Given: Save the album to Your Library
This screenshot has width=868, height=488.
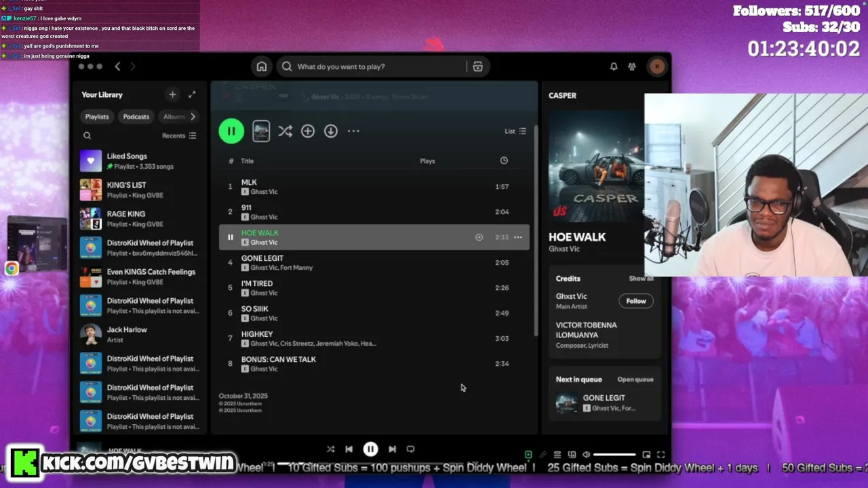Looking at the screenshot, I should [x=308, y=131].
